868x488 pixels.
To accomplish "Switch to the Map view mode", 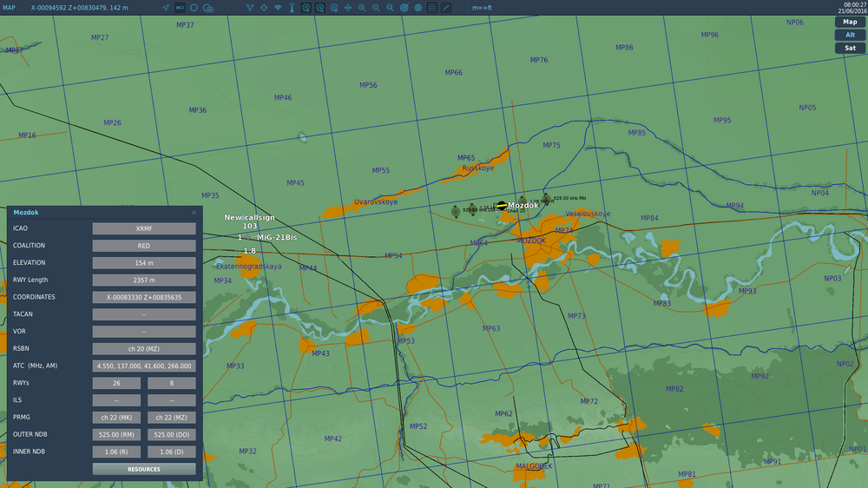I will (850, 23).
